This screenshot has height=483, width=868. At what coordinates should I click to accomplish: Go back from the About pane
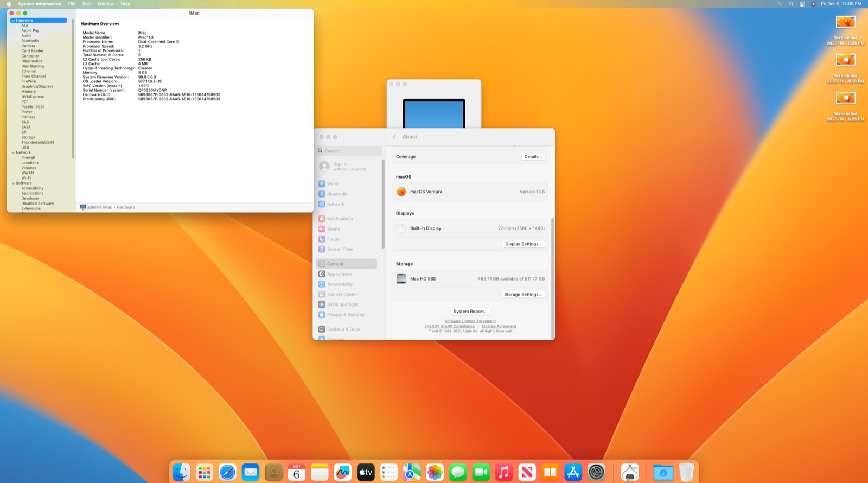coord(394,137)
